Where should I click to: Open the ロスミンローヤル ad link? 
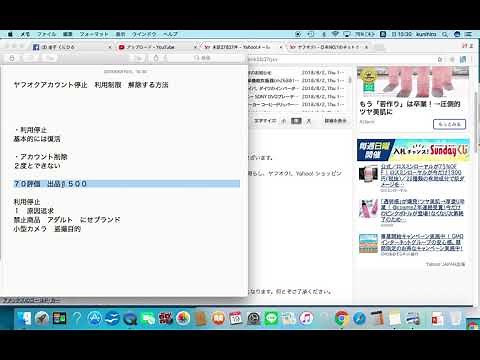422,175
